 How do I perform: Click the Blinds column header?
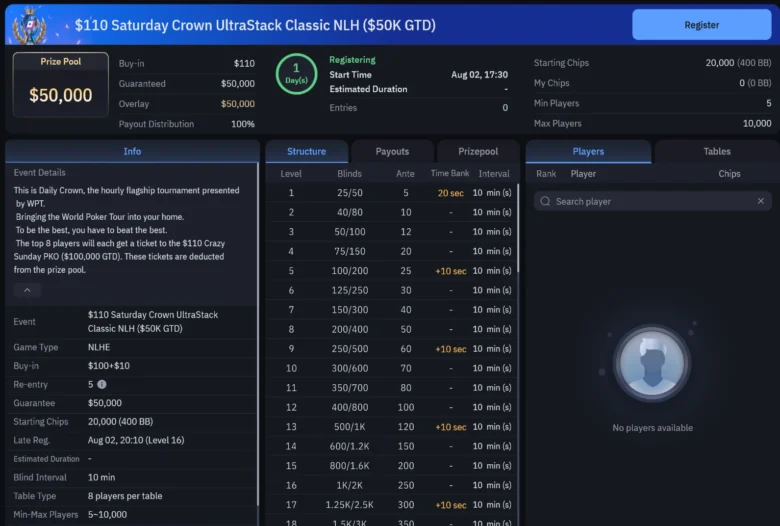pos(349,174)
